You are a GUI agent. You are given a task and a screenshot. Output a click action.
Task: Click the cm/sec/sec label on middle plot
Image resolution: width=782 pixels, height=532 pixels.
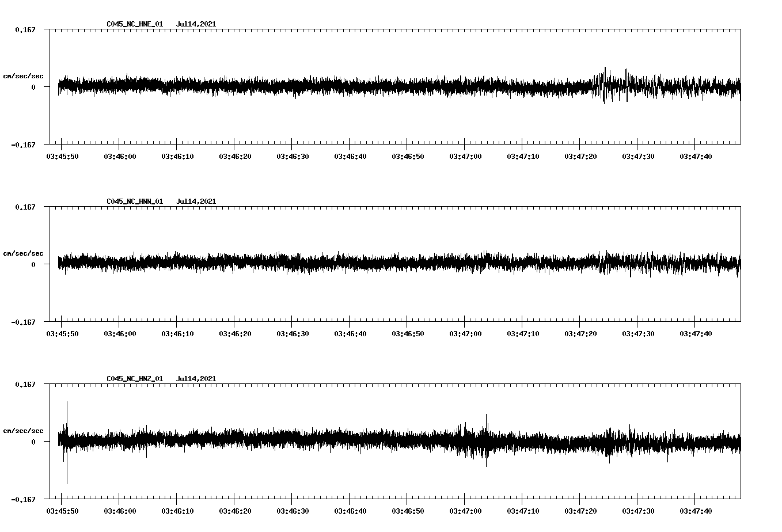(24, 253)
